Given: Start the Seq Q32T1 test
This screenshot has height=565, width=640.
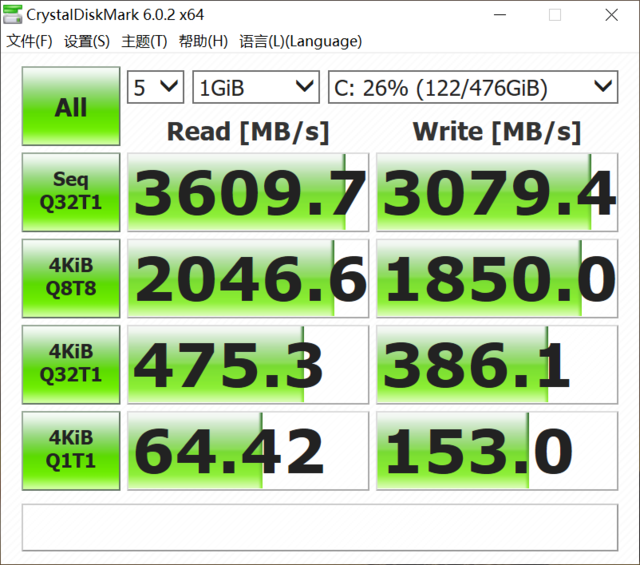Looking at the screenshot, I should coord(71,192).
